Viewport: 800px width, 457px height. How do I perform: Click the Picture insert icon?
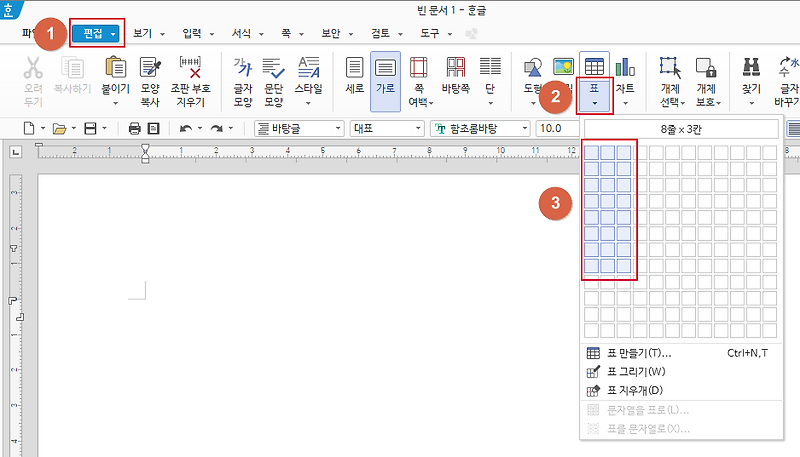[x=564, y=67]
